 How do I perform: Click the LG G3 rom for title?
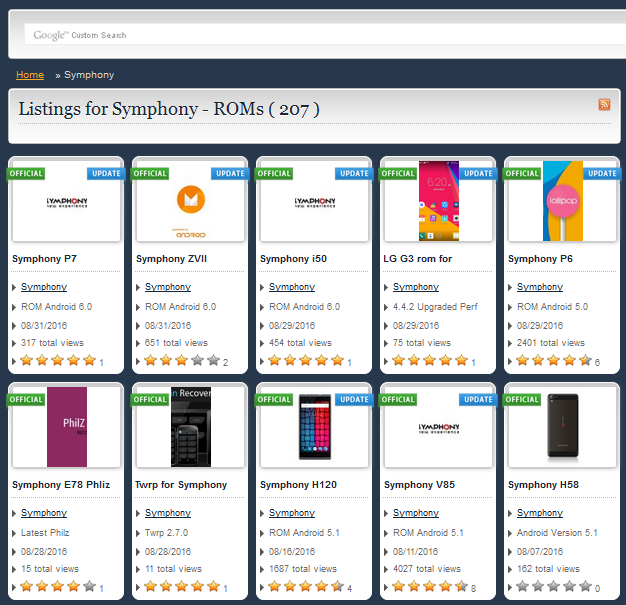(418, 259)
